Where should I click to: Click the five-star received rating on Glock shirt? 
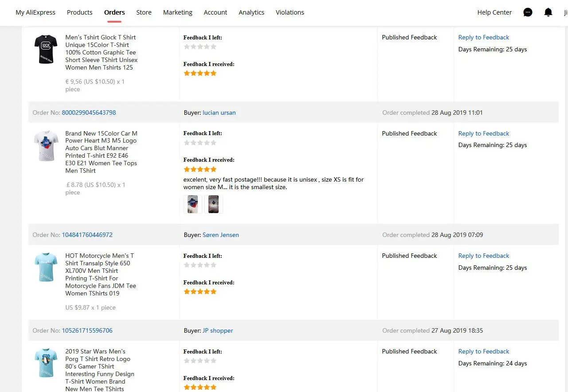[x=200, y=73]
